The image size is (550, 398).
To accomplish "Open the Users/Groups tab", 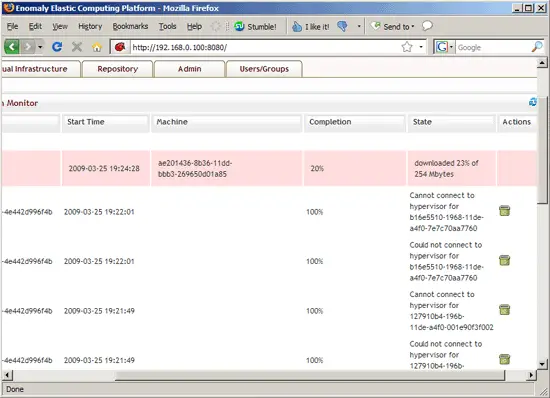I will click(264, 69).
